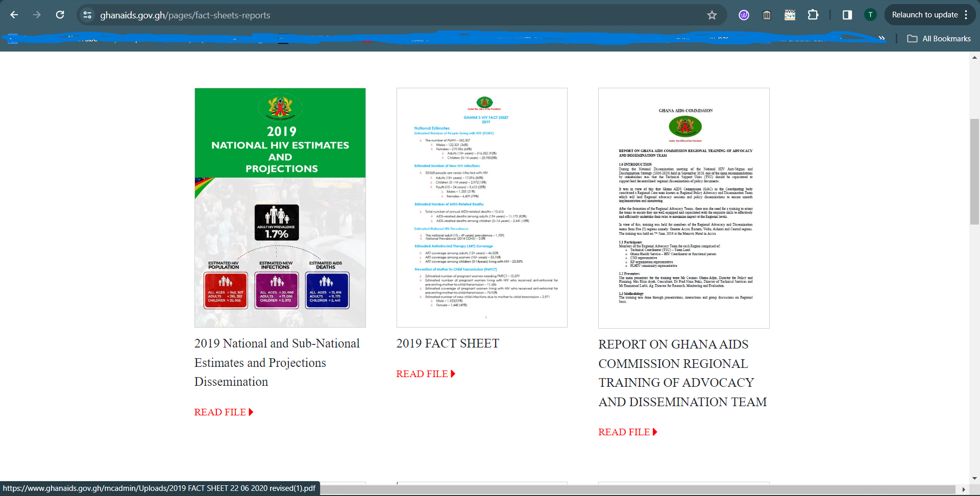Reload the current page
The height and width of the screenshot is (496, 980).
pyautogui.click(x=60, y=15)
